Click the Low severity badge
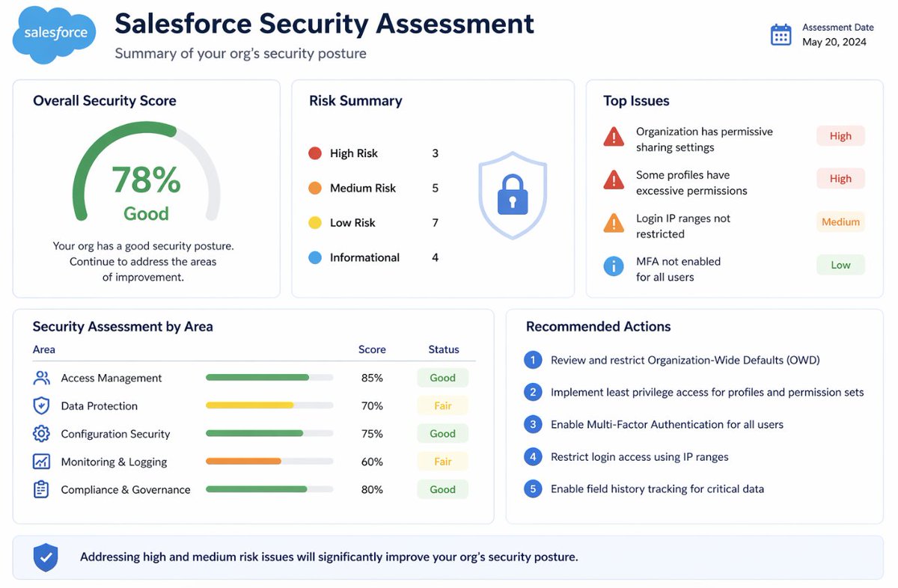This screenshot has height=588, width=898. pyautogui.click(x=840, y=265)
